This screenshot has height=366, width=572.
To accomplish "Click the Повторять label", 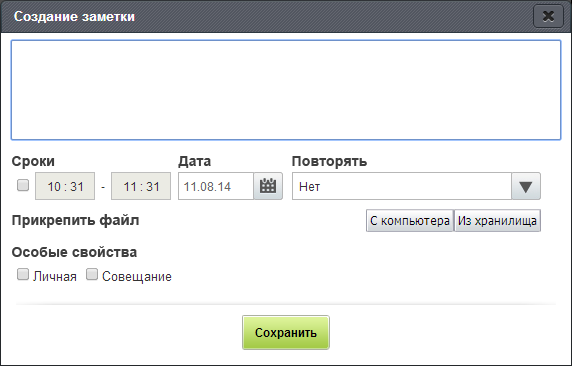I will point(329,161).
